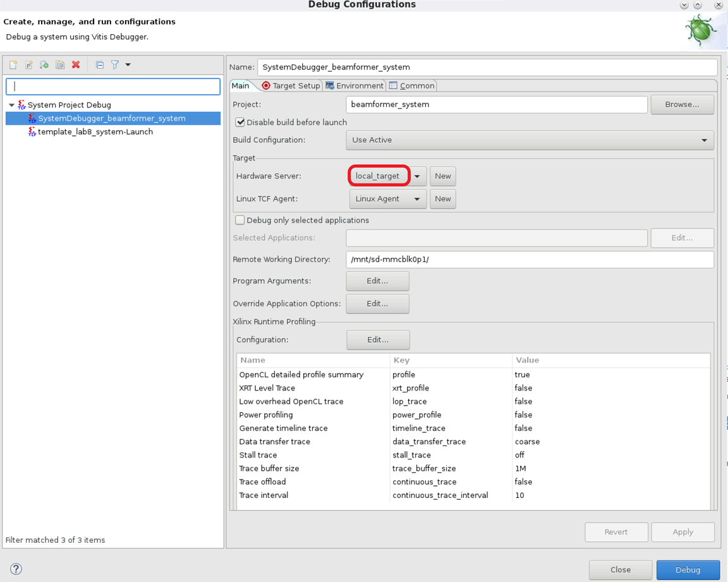This screenshot has width=728, height=582.
Task: Click the Remote Working Directory field
Action: [530, 260]
